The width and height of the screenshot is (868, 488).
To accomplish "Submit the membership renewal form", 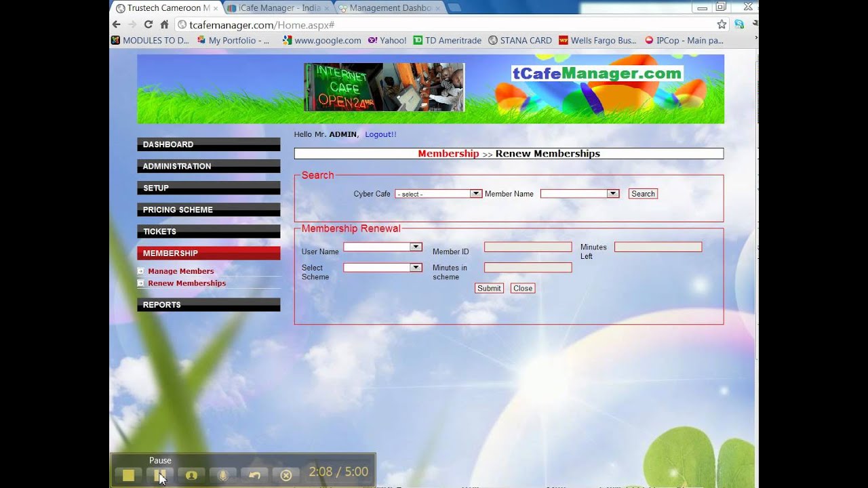I will coord(489,288).
